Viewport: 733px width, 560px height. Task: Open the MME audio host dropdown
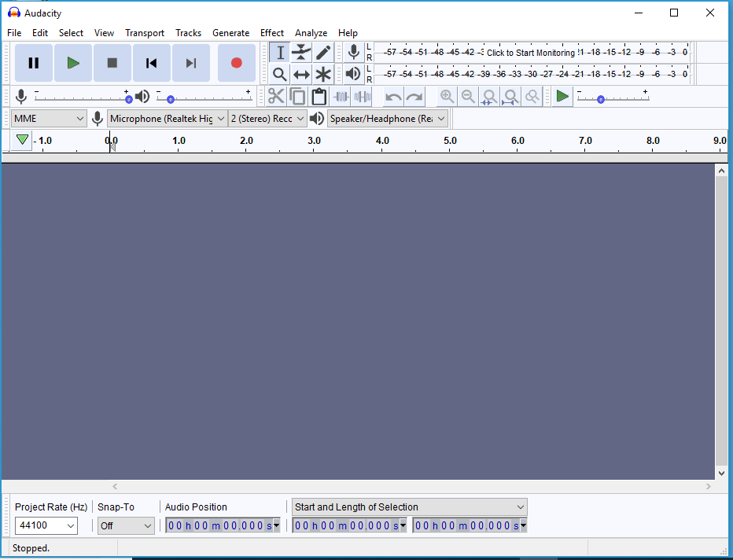click(x=49, y=119)
